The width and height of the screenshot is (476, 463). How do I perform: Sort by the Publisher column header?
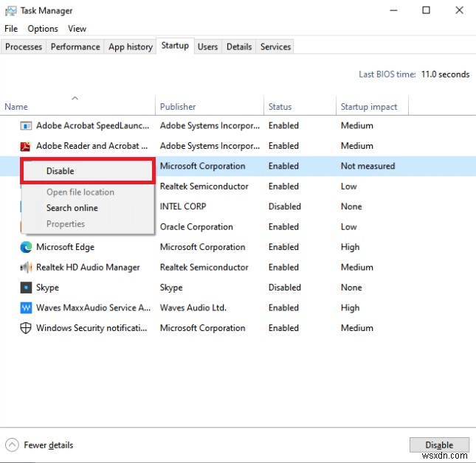tap(210, 107)
